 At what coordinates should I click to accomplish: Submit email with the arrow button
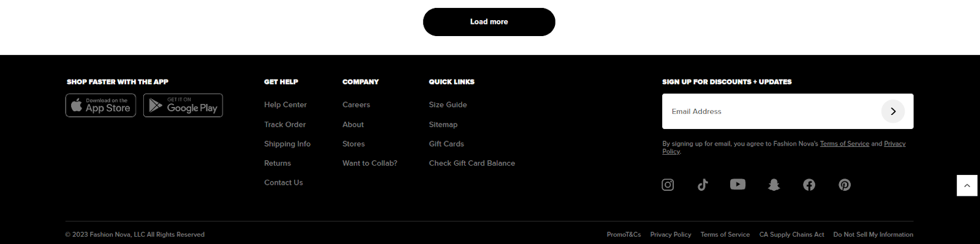[x=893, y=111]
